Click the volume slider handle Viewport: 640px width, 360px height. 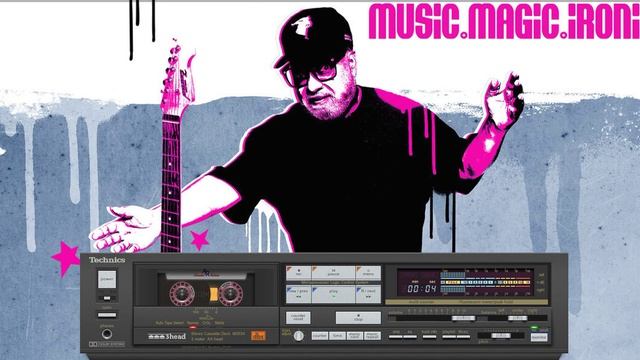click(463, 318)
